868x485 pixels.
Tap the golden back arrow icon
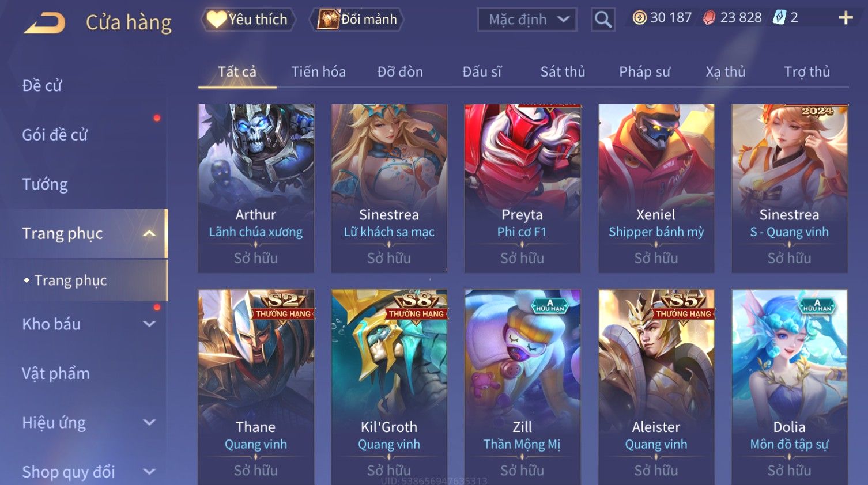pyautogui.click(x=45, y=23)
